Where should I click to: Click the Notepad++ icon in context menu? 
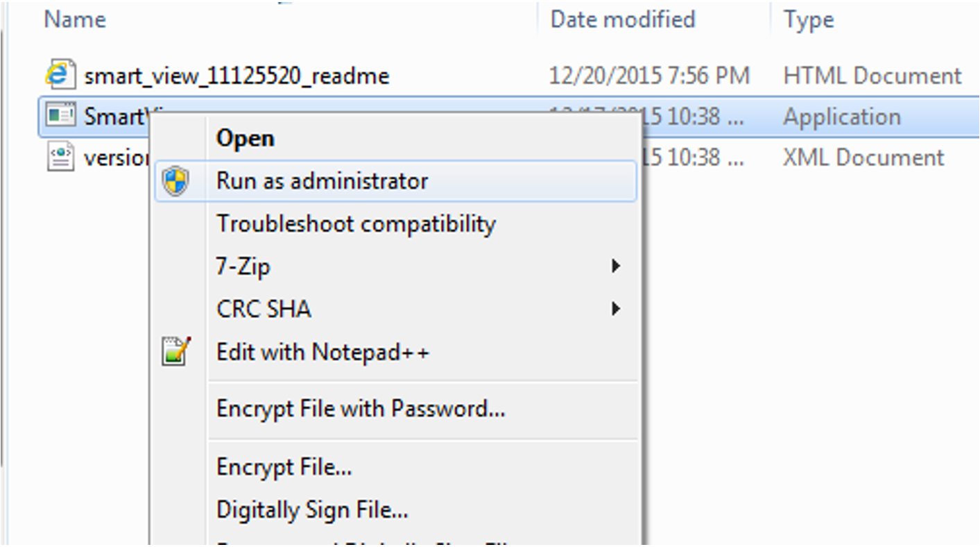click(x=175, y=351)
